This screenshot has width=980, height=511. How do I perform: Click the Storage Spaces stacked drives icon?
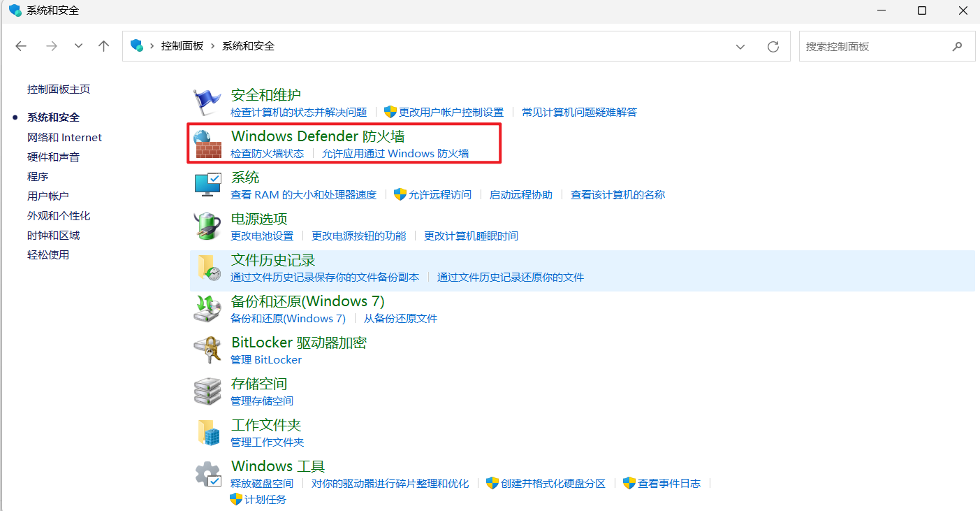coord(207,391)
